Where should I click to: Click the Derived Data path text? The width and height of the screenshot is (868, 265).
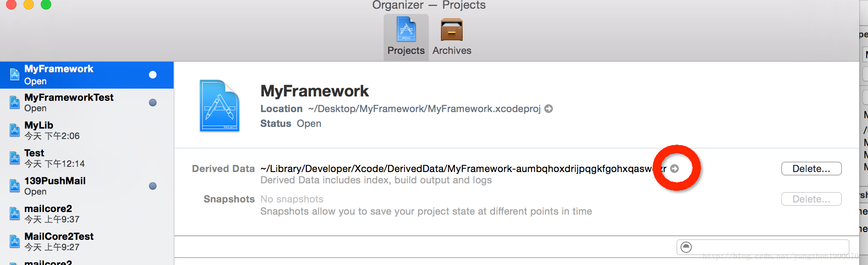[463, 169]
